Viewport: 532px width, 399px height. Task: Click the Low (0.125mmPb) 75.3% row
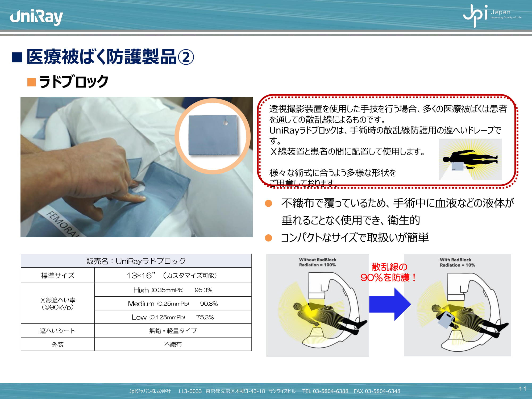point(173,317)
